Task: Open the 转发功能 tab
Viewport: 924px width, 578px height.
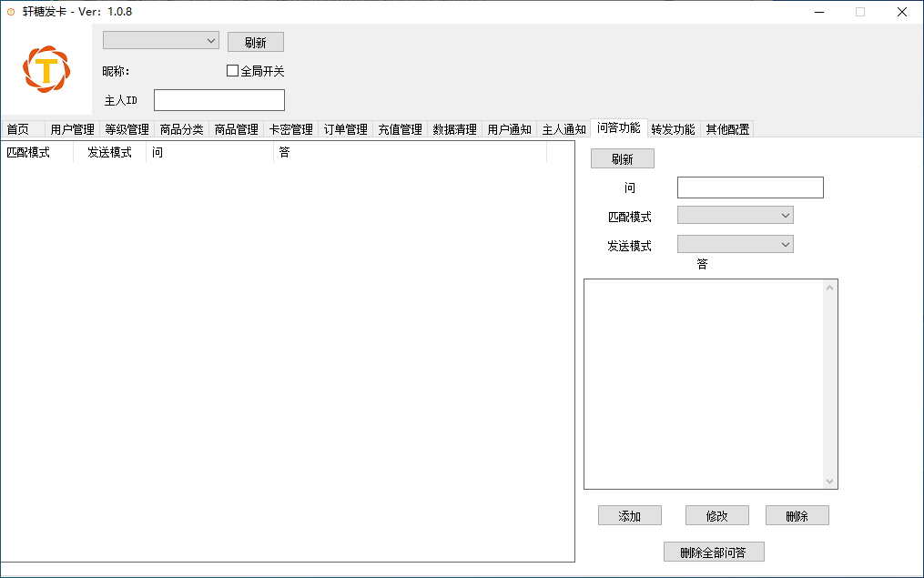Action: click(673, 129)
